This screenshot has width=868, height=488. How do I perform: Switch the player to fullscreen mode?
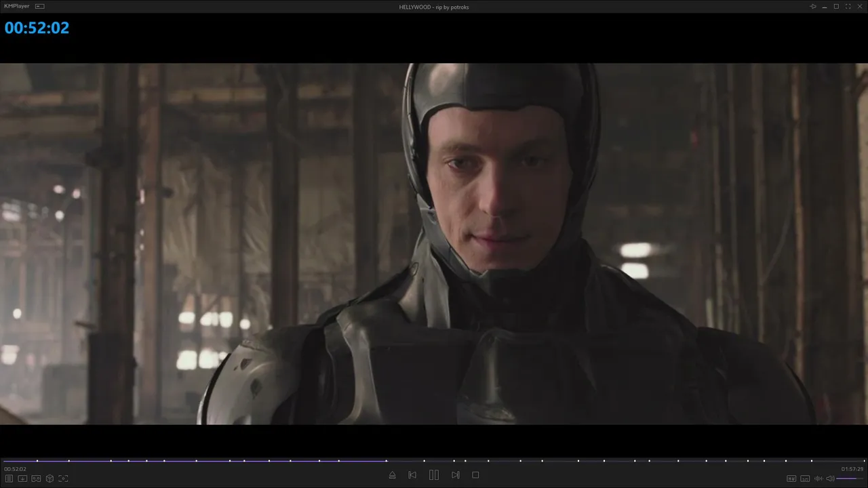[x=848, y=7]
